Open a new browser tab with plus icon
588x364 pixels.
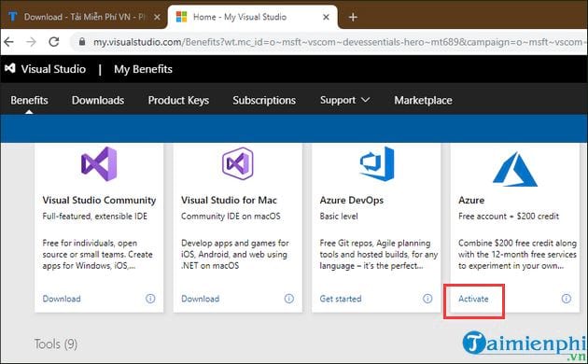[353, 17]
